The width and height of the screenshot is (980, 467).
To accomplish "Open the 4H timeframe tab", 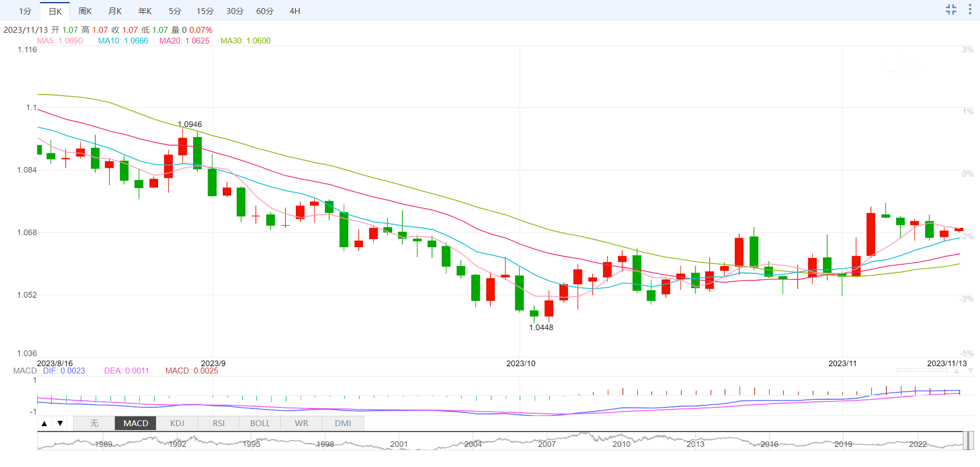I will (295, 11).
